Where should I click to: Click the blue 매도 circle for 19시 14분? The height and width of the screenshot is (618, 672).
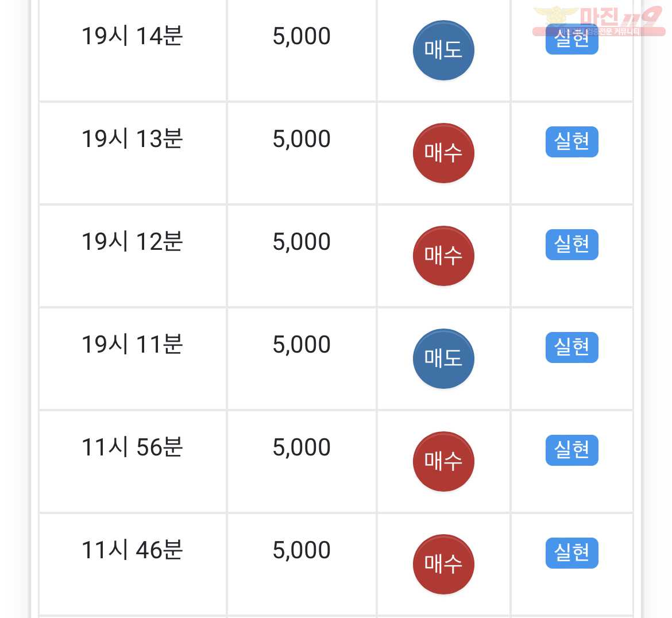coord(443,50)
